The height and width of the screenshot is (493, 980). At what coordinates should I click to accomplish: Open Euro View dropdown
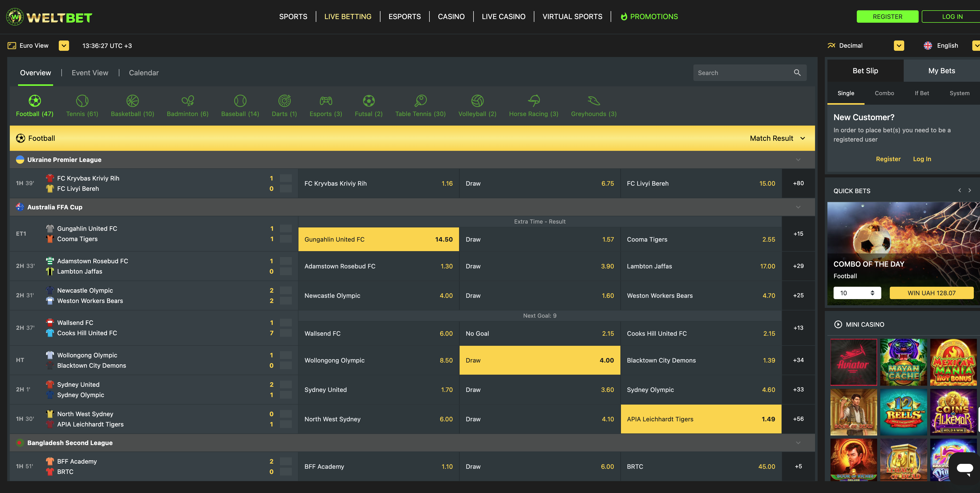(x=64, y=46)
